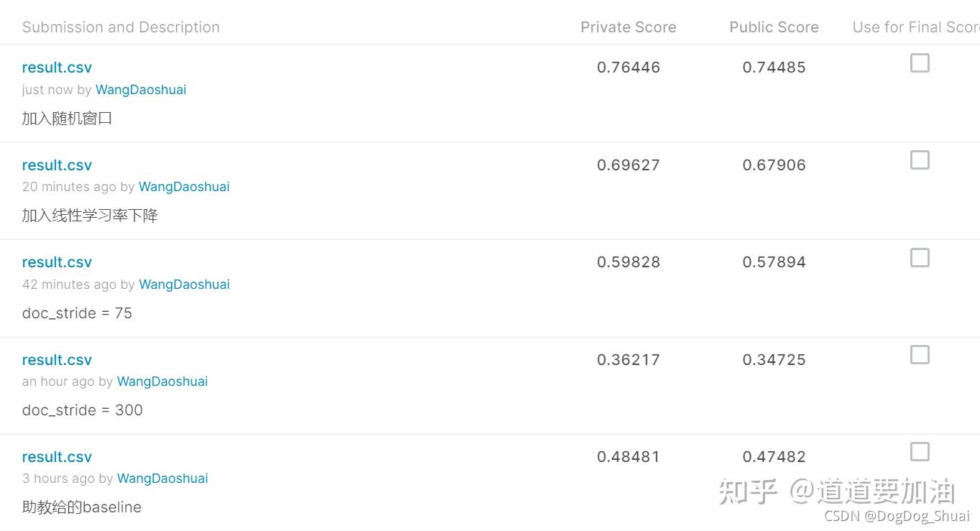Click the 0.74485 public score value

click(774, 68)
